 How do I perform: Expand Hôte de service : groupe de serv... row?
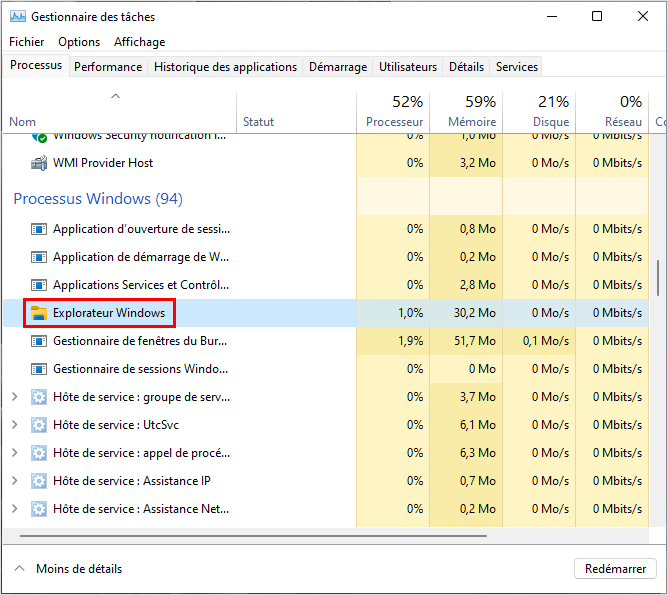point(15,397)
